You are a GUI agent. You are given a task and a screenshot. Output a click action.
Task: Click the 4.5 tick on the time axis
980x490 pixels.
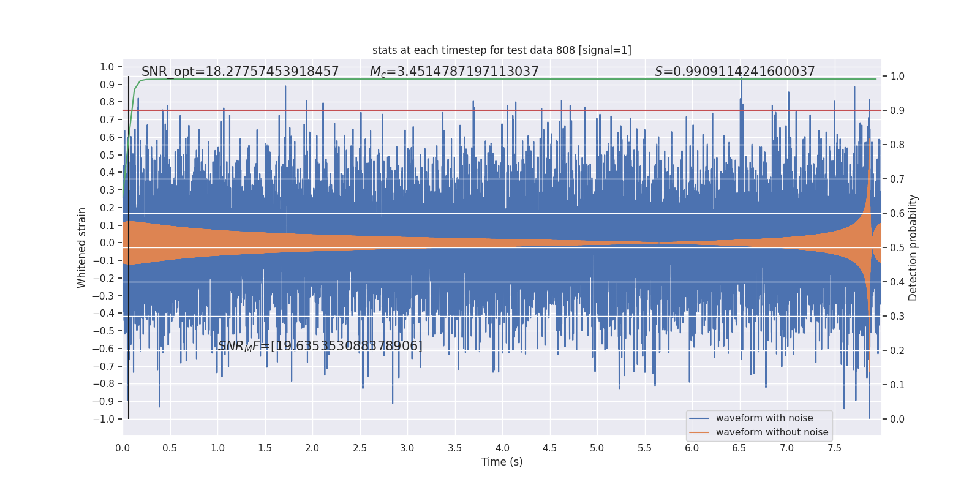click(x=549, y=448)
